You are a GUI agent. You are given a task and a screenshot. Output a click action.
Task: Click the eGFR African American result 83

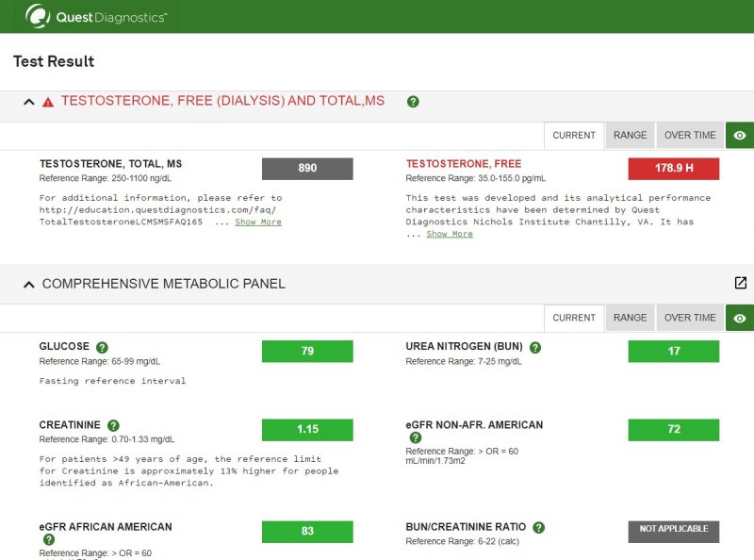pos(307,532)
